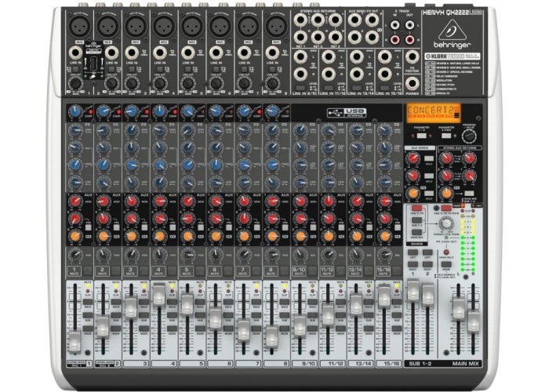The image size is (549, 392).
Task: Solo channel 3 using its SOLO button
Action: tap(144, 302)
